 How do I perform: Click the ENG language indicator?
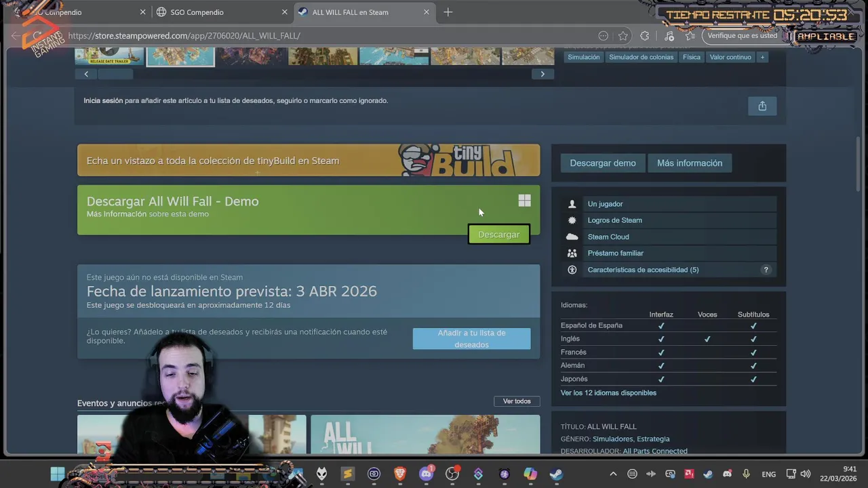769,474
